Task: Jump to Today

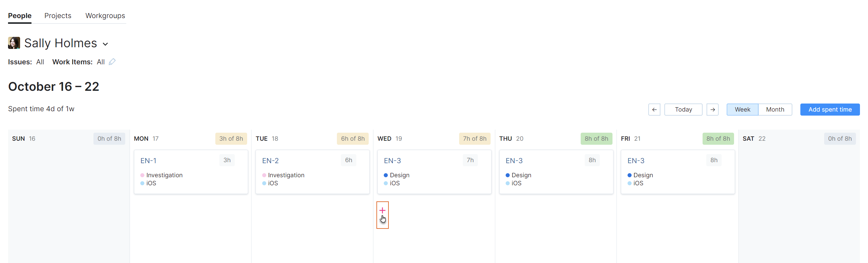Action: pyautogui.click(x=683, y=109)
